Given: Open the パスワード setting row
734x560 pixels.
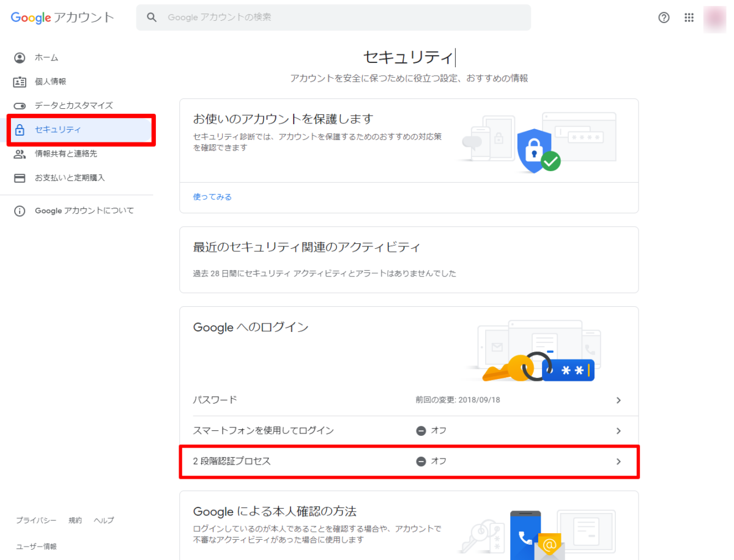Looking at the screenshot, I should pyautogui.click(x=409, y=400).
